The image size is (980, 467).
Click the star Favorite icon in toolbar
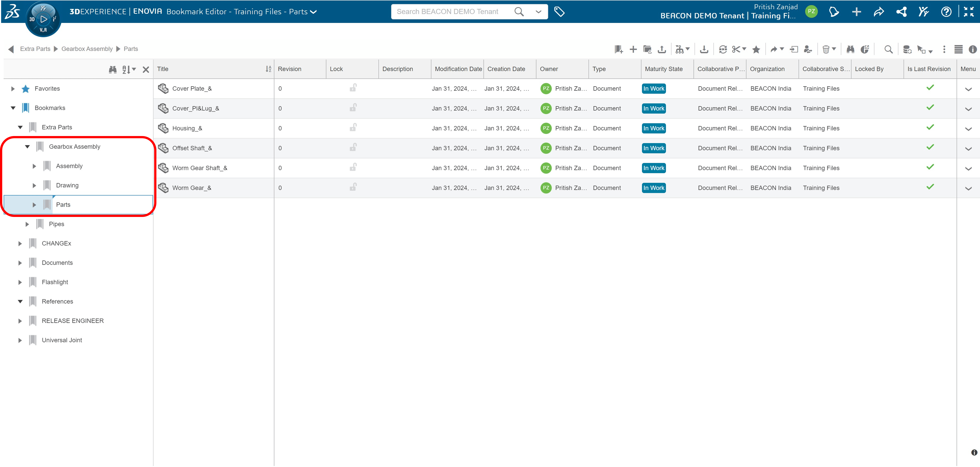click(x=756, y=49)
